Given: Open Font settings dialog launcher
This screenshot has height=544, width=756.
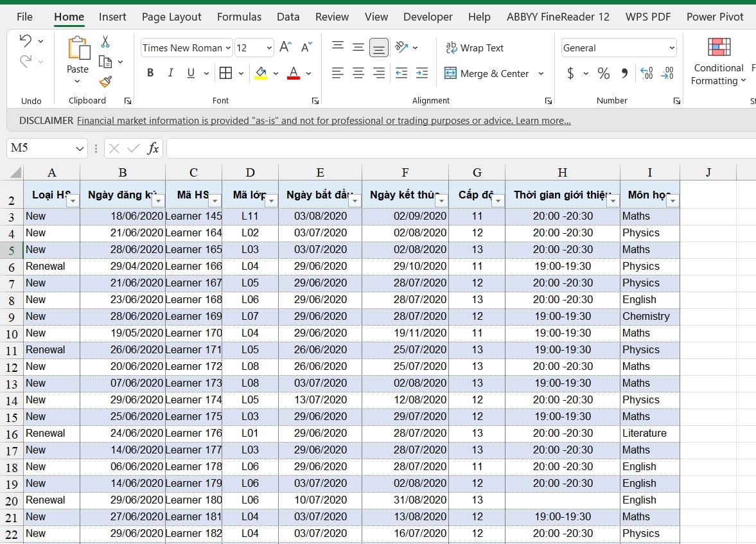Looking at the screenshot, I should pos(315,101).
